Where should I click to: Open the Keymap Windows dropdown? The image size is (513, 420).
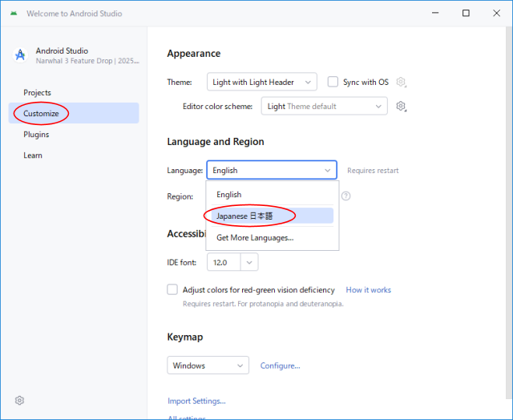(208, 365)
